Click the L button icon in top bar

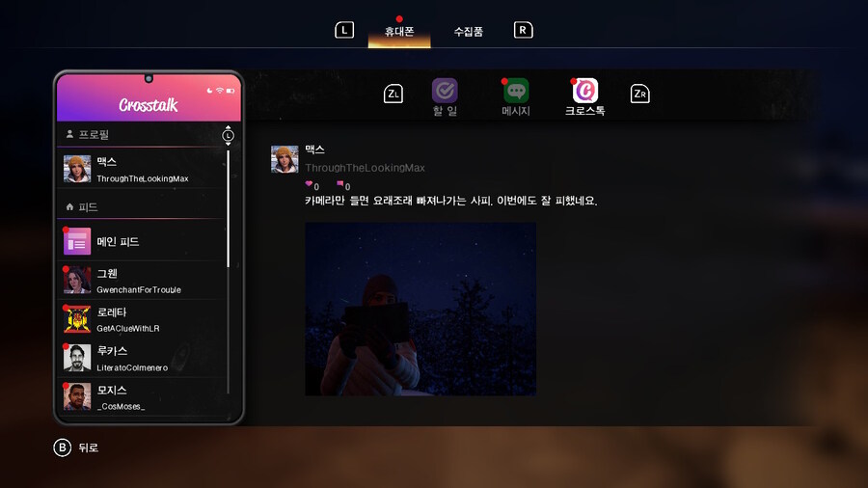[344, 30]
